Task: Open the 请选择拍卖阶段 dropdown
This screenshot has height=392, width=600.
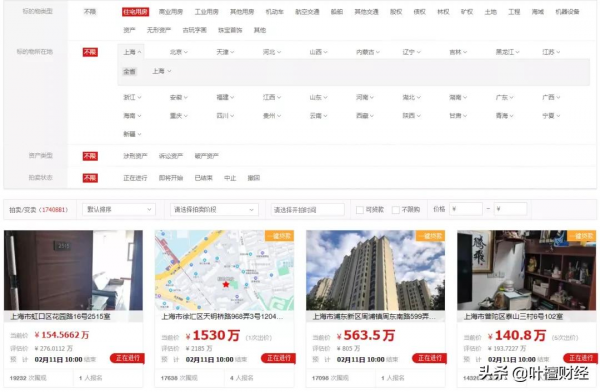Action: coord(214,209)
